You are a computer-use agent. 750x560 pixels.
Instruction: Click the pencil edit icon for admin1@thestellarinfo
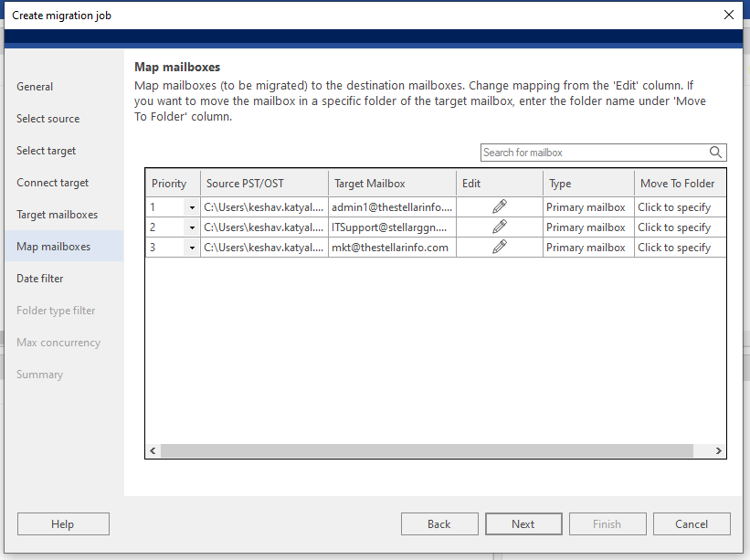pyautogui.click(x=499, y=207)
